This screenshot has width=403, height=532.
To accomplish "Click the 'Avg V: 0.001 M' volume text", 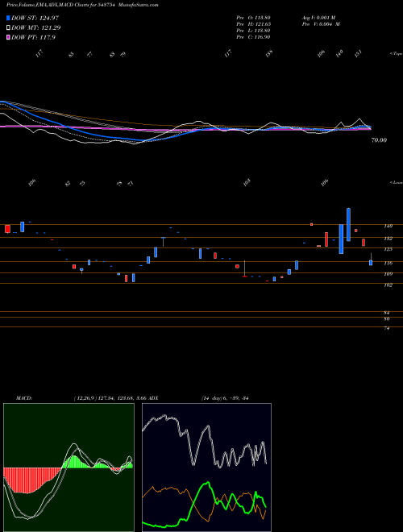I will pos(318,18).
